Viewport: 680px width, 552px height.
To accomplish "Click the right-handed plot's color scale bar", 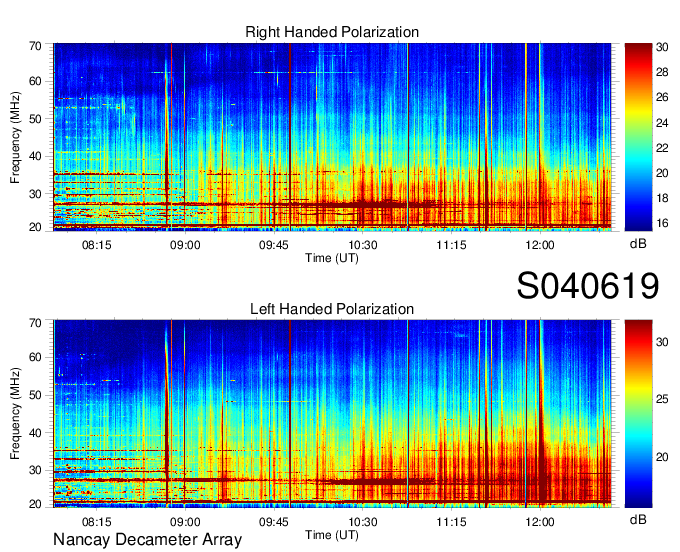I will (638, 137).
